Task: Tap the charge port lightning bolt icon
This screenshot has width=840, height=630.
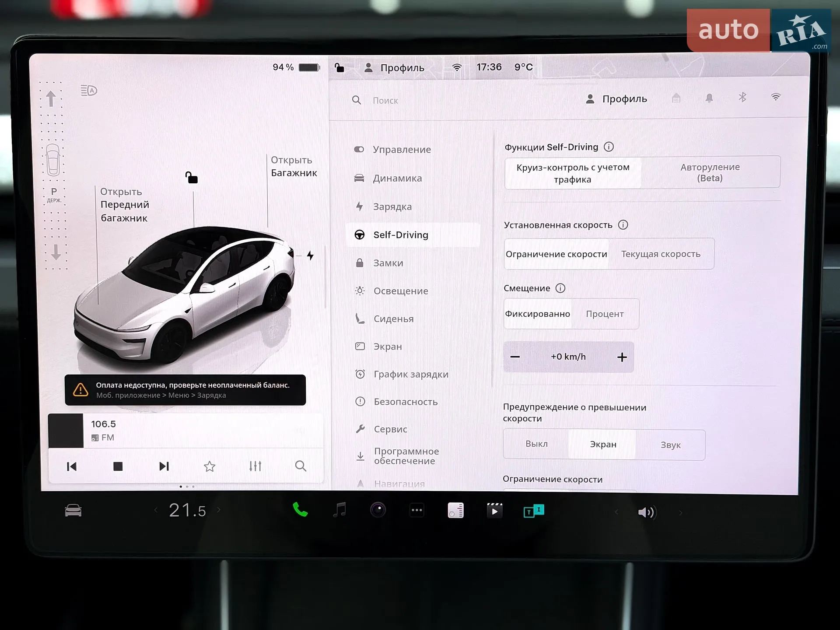Action: click(310, 255)
